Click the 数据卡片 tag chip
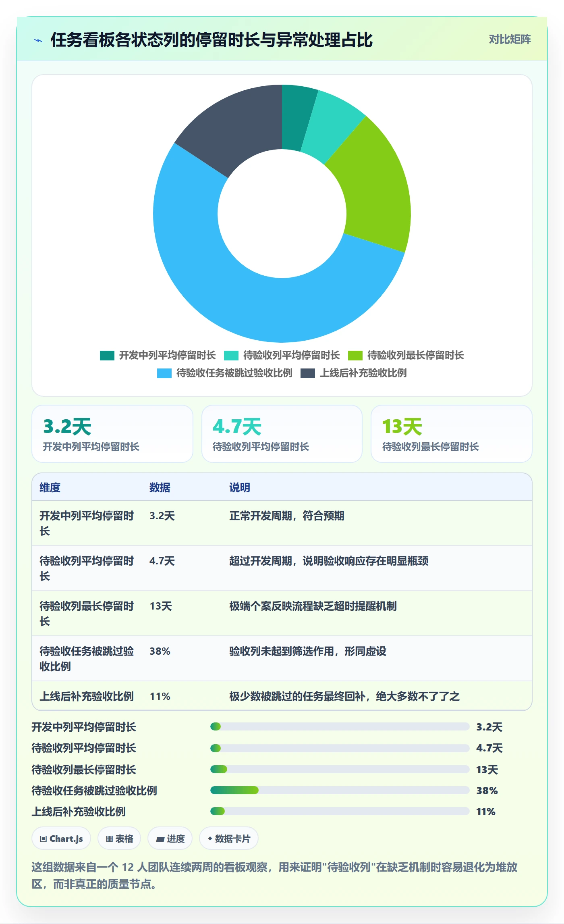This screenshot has height=924, width=564. pyautogui.click(x=229, y=839)
